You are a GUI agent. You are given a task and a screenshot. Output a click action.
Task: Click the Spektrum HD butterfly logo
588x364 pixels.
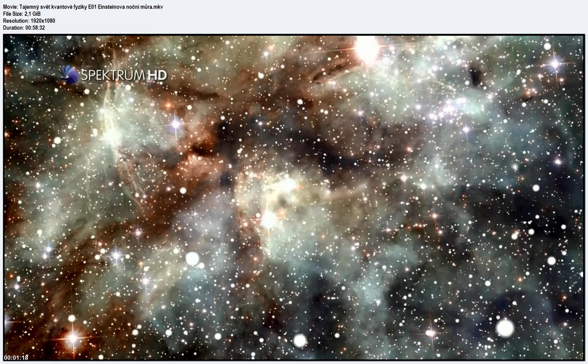click(69, 75)
